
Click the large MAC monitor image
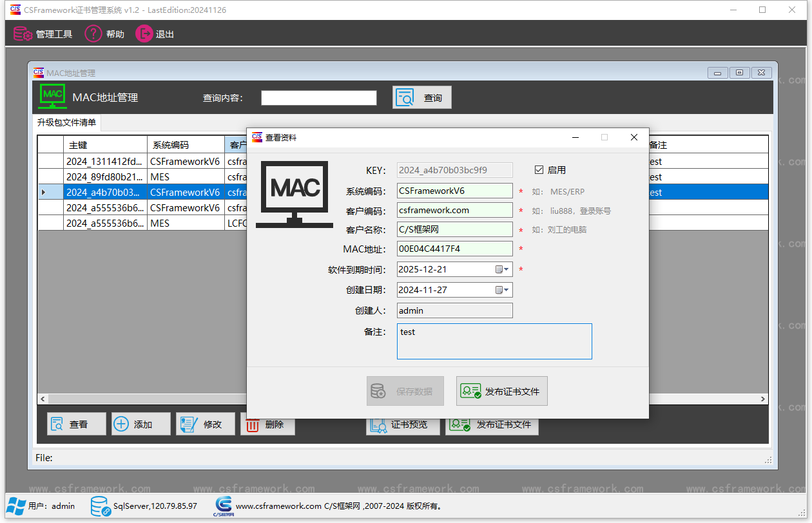tap(294, 194)
